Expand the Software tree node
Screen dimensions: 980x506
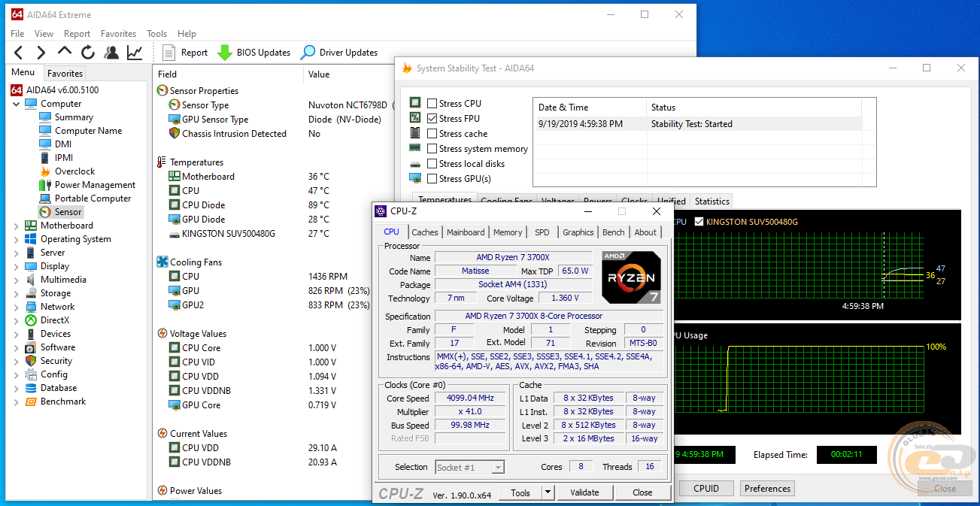point(17,347)
